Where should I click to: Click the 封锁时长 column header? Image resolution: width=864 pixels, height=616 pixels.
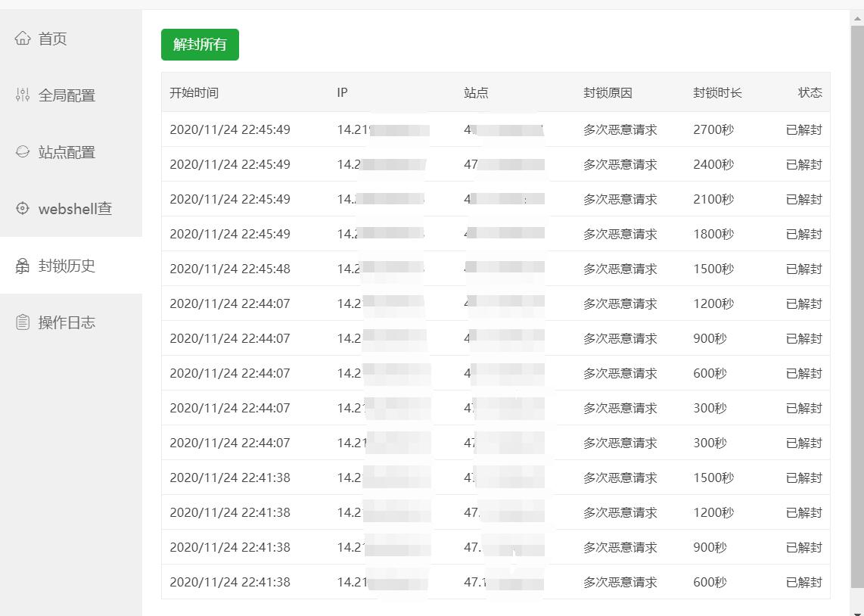[717, 92]
